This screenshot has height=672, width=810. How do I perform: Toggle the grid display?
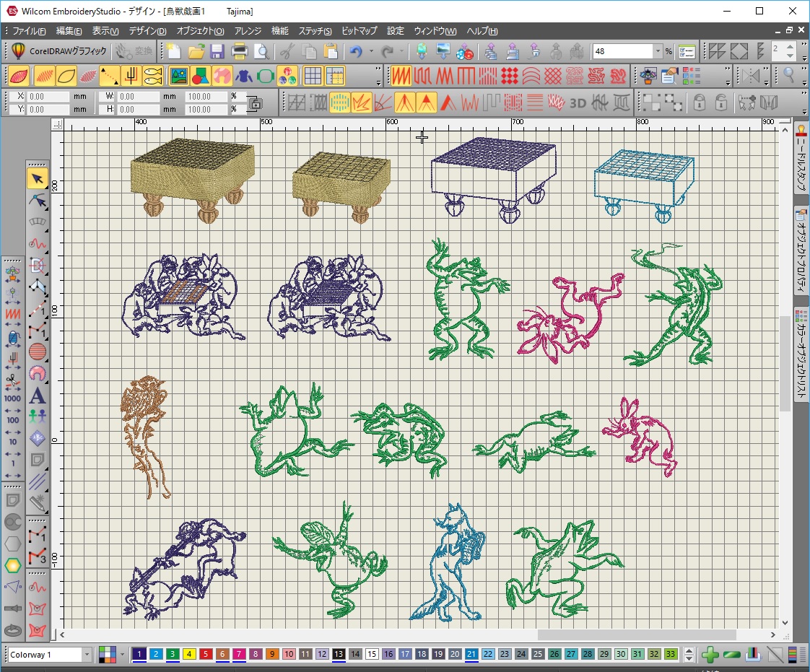point(313,77)
